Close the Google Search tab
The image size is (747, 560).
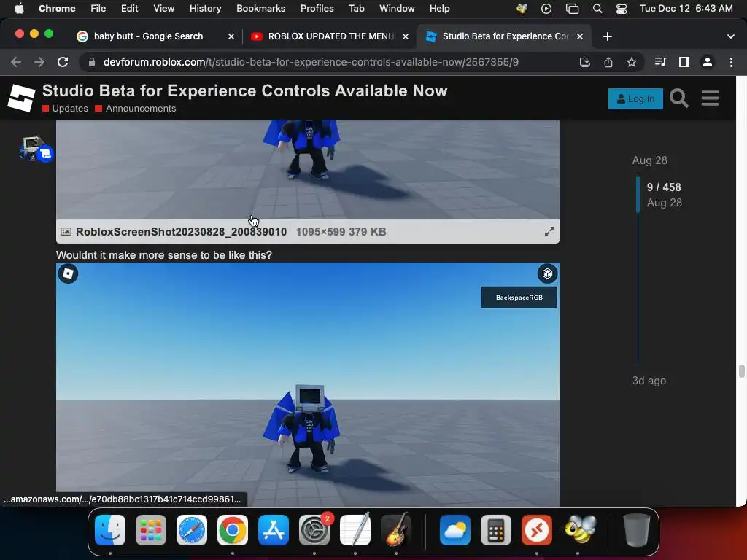click(x=231, y=36)
